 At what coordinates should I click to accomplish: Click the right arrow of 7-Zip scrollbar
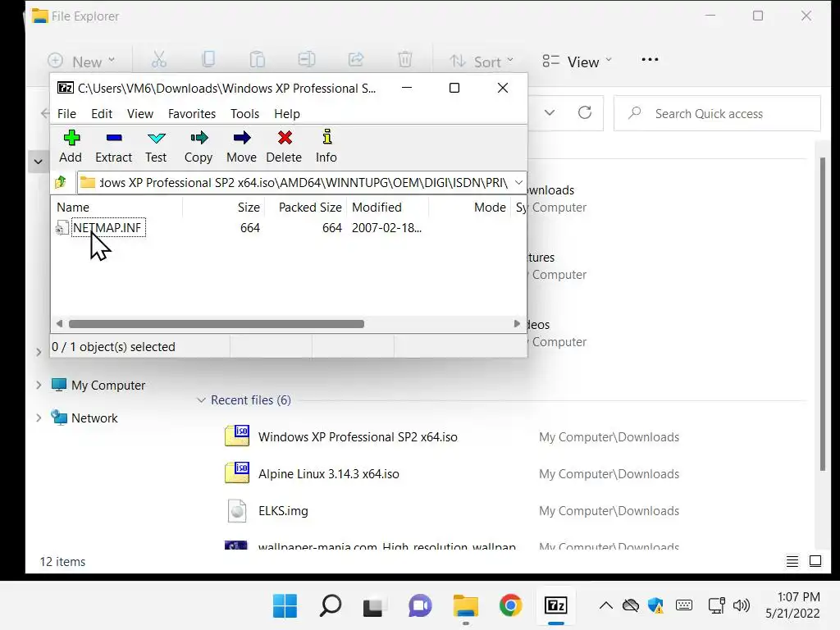[517, 323]
